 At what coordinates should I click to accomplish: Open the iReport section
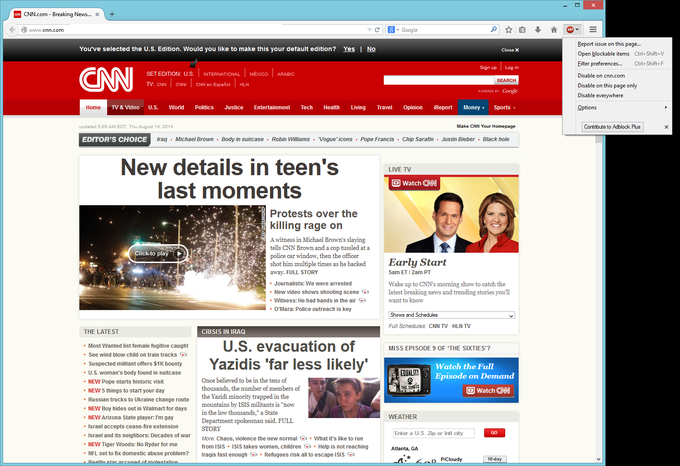point(443,108)
